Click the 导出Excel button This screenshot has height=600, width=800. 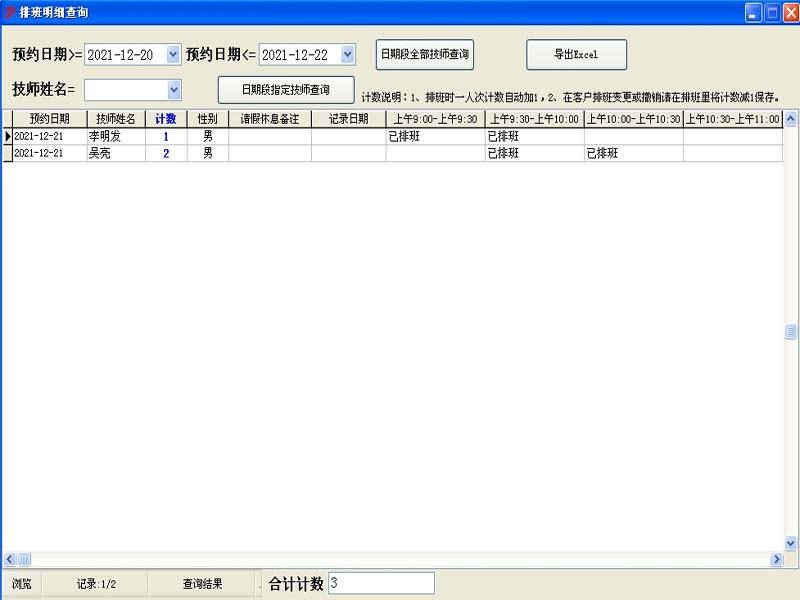[576, 54]
